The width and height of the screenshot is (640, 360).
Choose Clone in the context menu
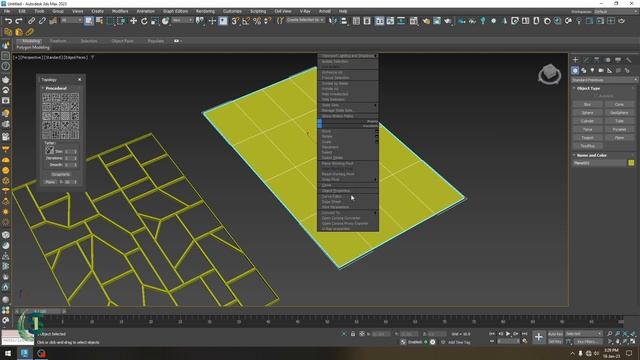pyautogui.click(x=348, y=185)
